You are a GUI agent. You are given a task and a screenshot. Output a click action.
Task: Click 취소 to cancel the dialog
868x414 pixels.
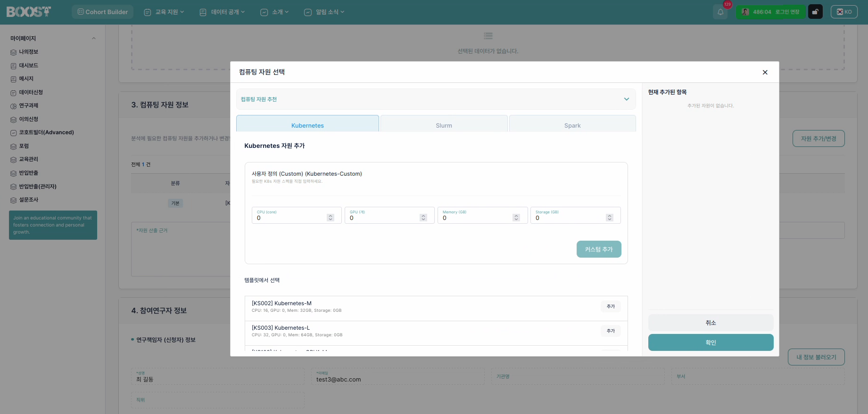[x=711, y=323]
